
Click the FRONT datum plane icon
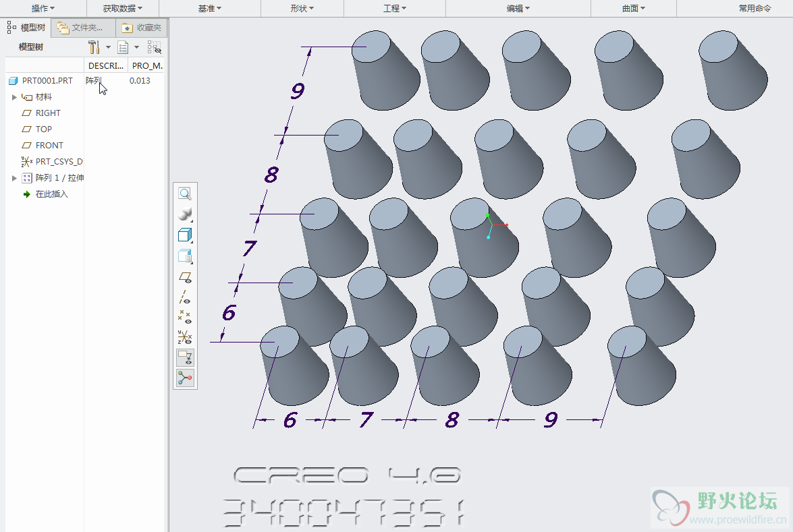coord(27,146)
